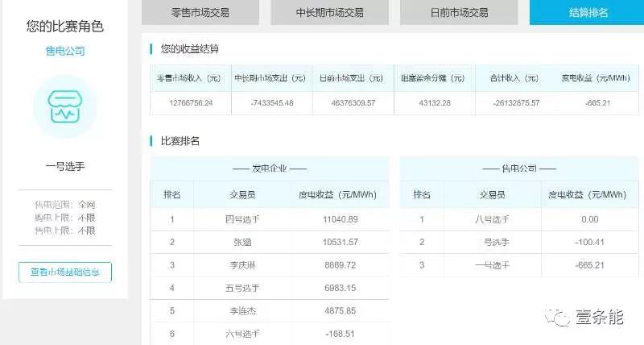Select the 阻塞盈余分摊 value 43132.28
This screenshot has height=345, width=644.
(435, 103)
